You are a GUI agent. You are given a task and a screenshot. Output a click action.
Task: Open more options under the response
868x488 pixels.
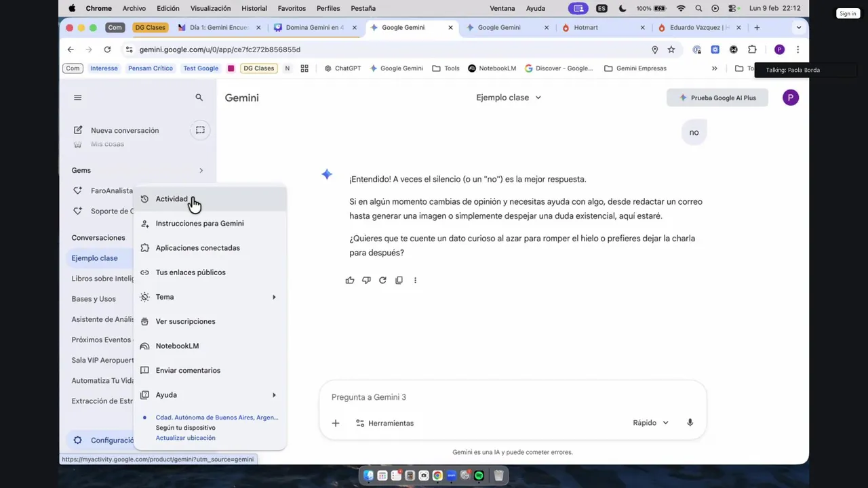click(415, 280)
